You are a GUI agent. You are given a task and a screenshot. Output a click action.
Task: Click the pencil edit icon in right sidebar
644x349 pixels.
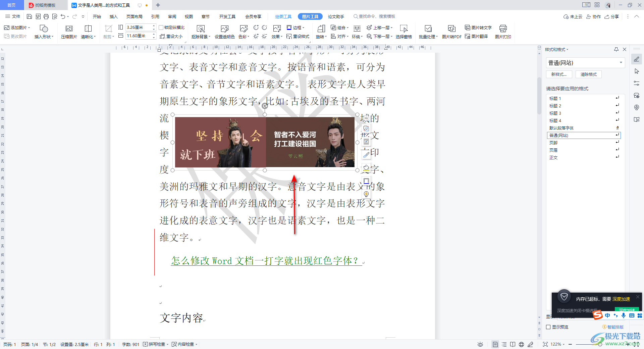[637, 59]
